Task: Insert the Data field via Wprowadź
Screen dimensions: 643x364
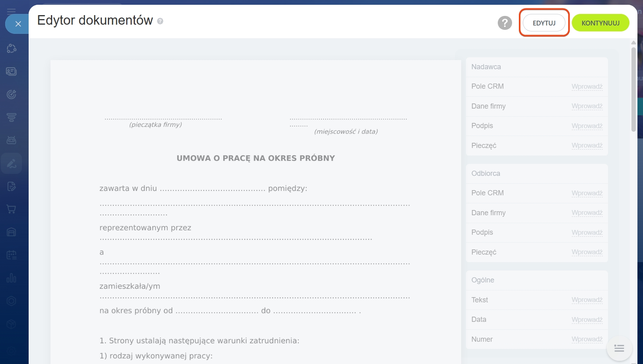Action: tap(587, 320)
